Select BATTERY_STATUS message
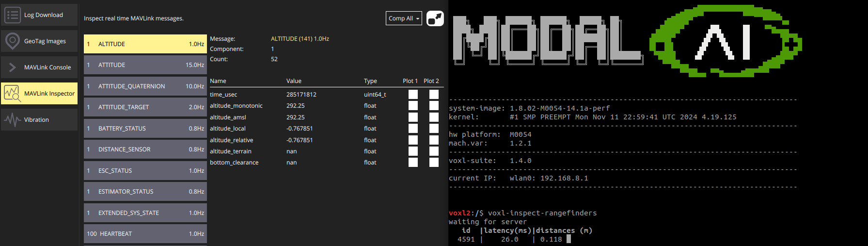Image resolution: width=868 pixels, height=246 pixels. point(145,128)
